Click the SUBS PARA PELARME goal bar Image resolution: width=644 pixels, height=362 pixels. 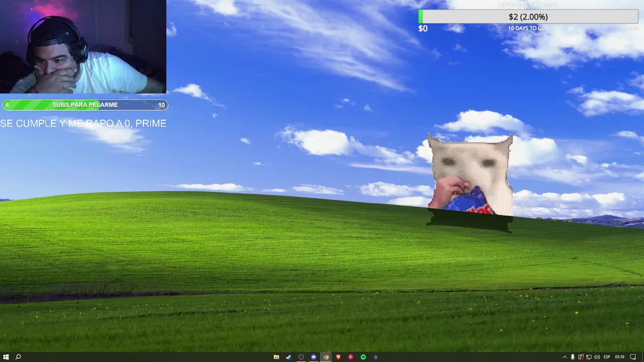pos(85,105)
